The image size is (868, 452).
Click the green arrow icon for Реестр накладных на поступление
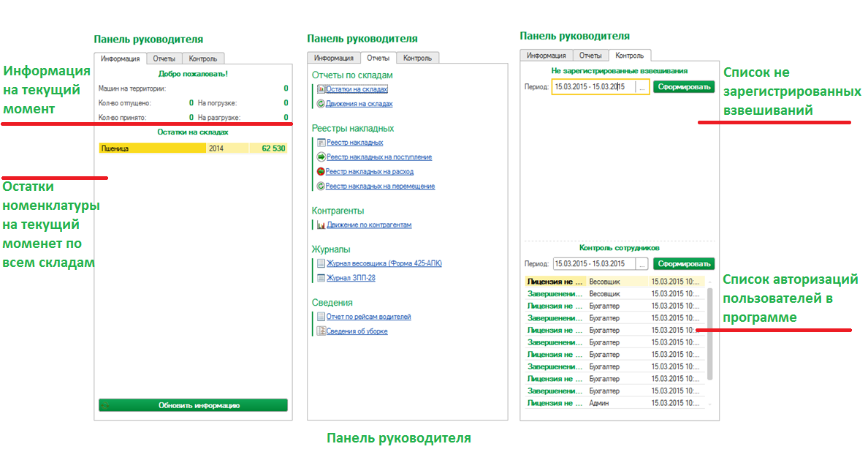(x=321, y=157)
